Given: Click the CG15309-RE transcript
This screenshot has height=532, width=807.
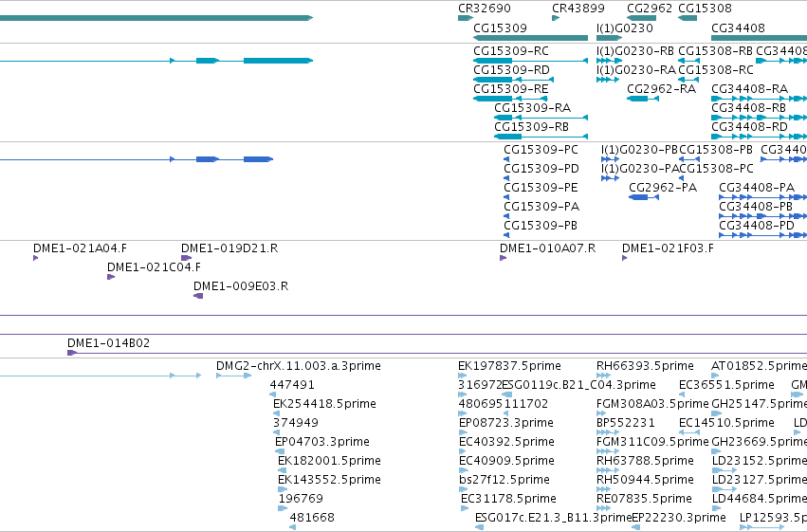Looking at the screenshot, I should (510, 99).
